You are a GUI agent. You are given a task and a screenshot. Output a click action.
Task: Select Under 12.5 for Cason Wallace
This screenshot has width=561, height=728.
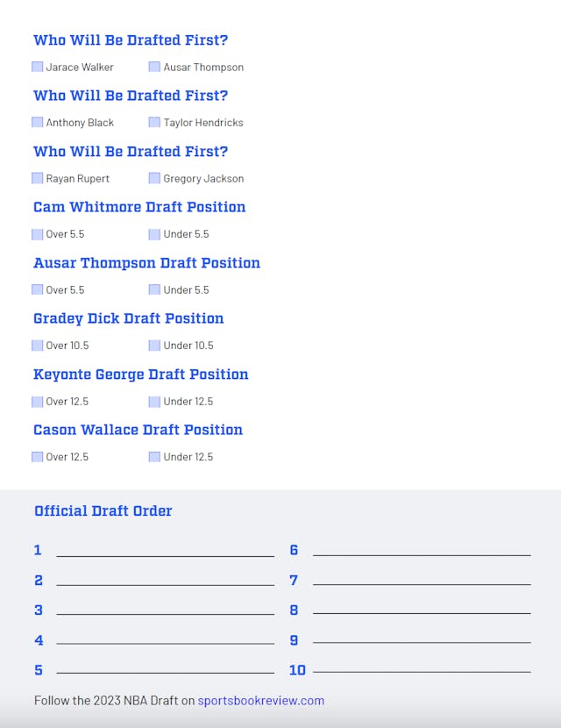click(154, 457)
